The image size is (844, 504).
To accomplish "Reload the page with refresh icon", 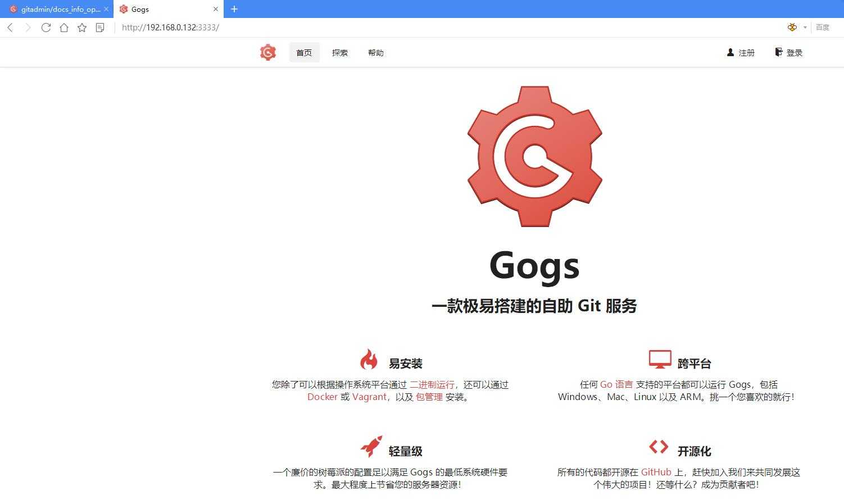I will [46, 28].
